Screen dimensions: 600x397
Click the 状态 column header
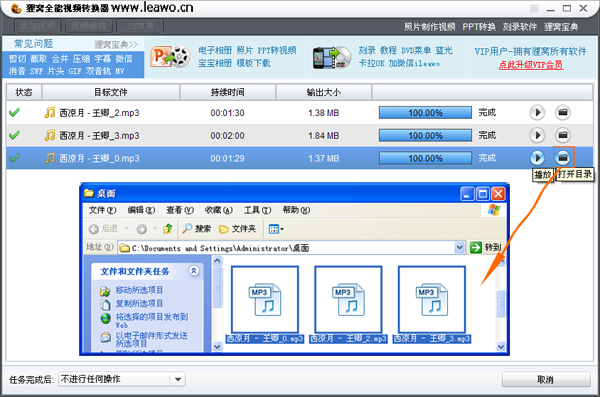pos(24,92)
